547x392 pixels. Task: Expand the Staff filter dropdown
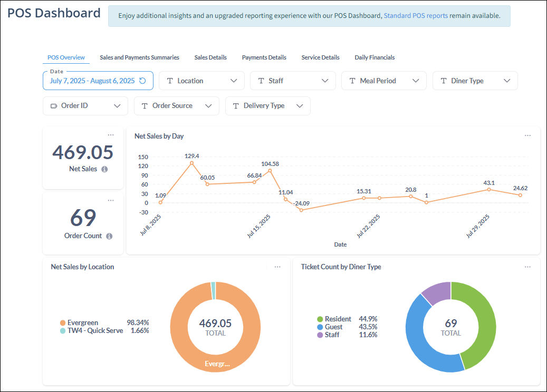pos(324,81)
